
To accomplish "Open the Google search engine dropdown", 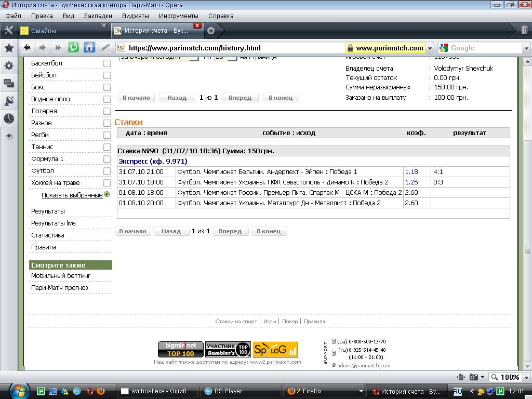I will click(x=444, y=48).
